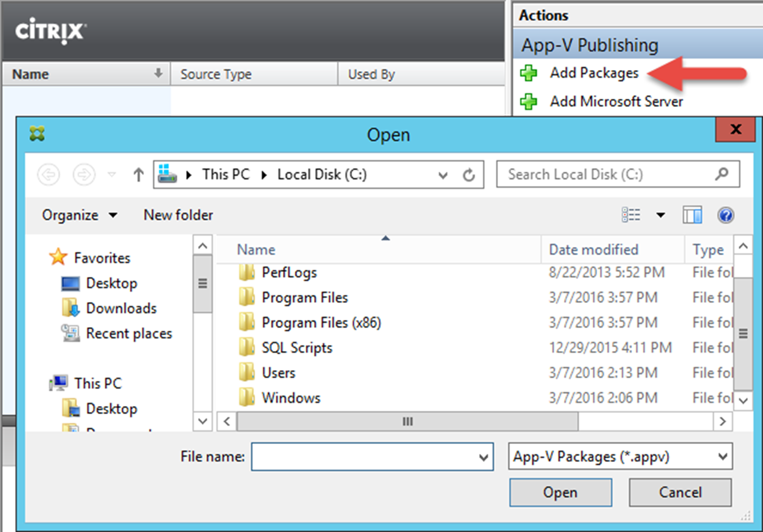
Task: Open the Help question mark icon
Action: (x=726, y=215)
